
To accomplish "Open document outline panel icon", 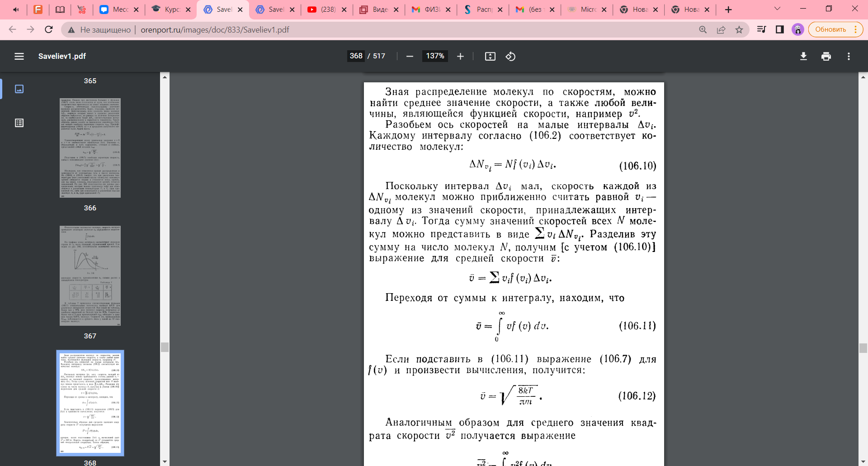I will (x=19, y=123).
